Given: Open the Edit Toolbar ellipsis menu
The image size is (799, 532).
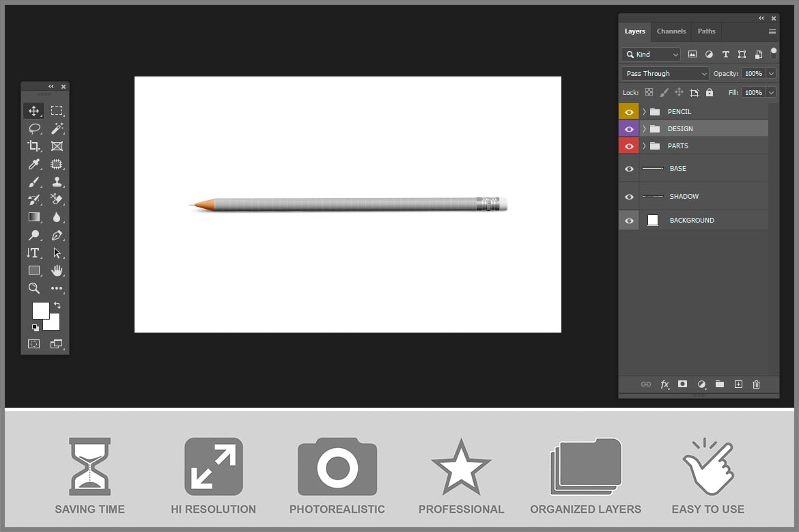Looking at the screenshot, I should [x=57, y=288].
